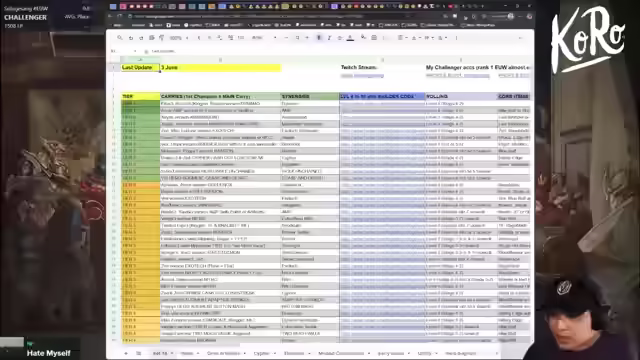
Task: Click the font size field
Action: click(297, 38)
